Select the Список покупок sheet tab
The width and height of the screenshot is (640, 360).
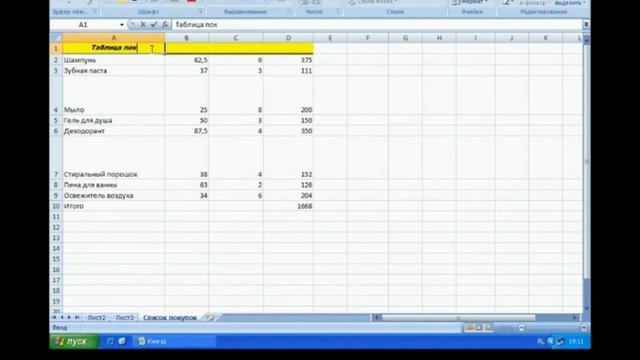[x=170, y=318]
